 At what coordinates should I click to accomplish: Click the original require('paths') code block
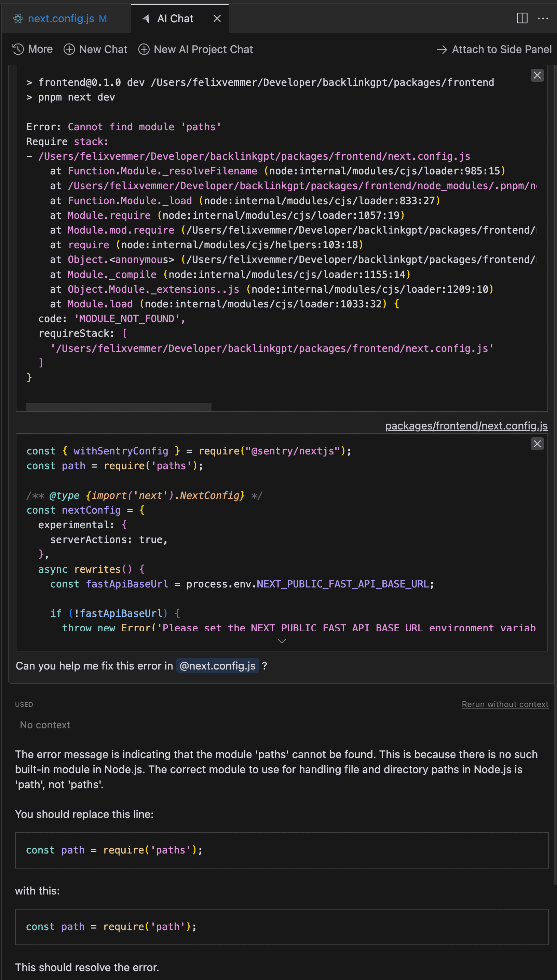282,850
